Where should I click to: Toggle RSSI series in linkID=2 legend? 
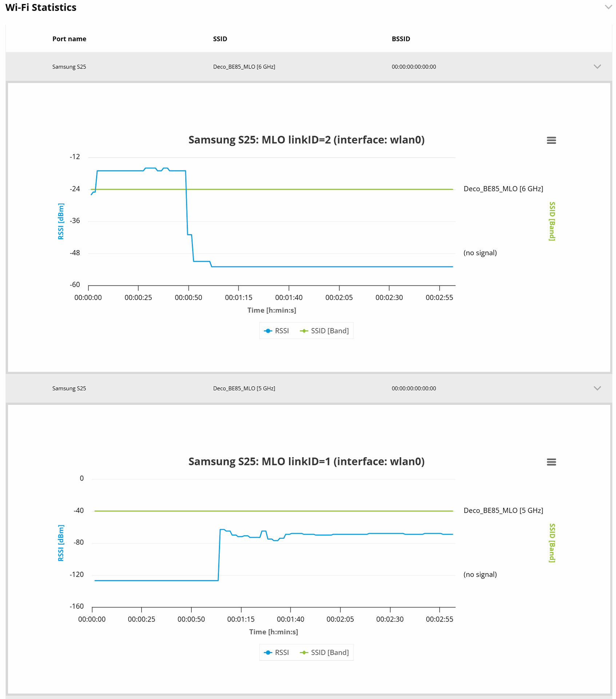pyautogui.click(x=277, y=331)
